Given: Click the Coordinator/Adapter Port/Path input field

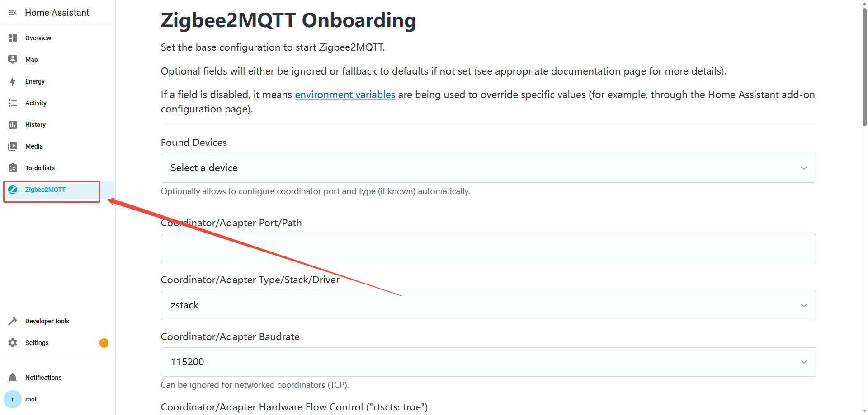Looking at the screenshot, I should point(488,248).
